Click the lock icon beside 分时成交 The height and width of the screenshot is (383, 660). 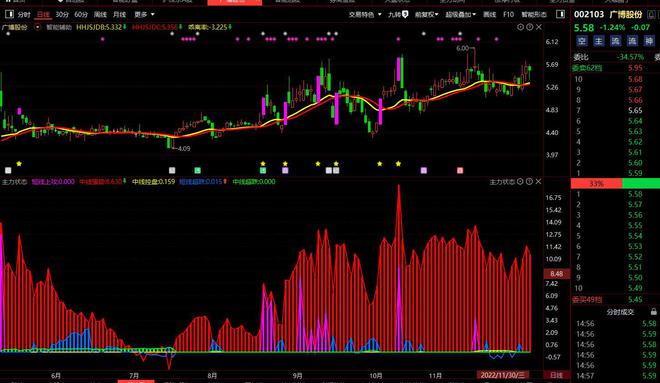tap(653, 312)
